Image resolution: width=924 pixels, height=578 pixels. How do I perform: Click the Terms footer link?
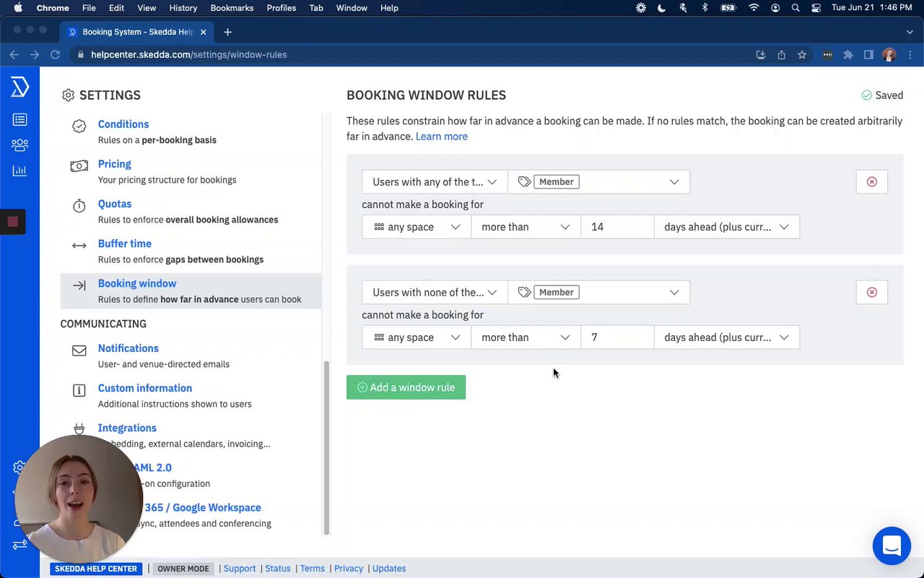click(313, 569)
